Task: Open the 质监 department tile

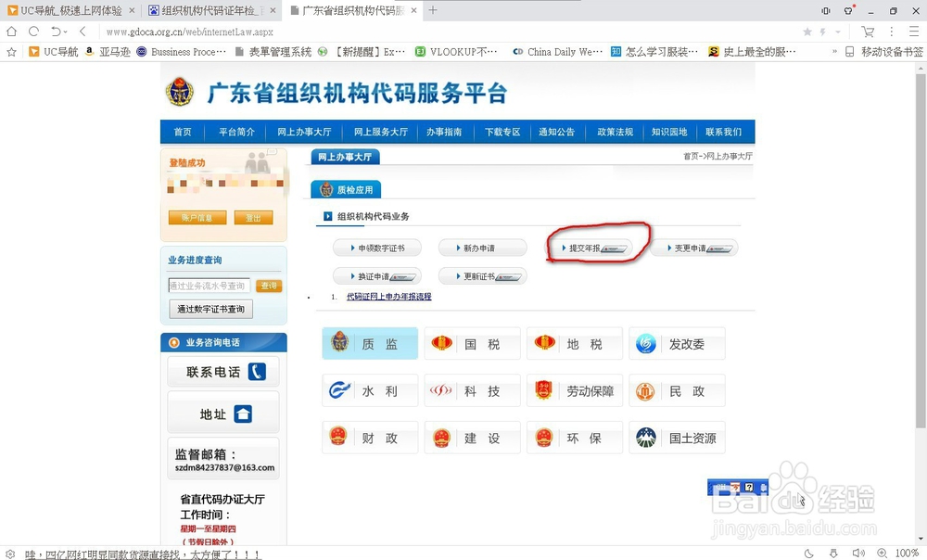Action: 370,344
